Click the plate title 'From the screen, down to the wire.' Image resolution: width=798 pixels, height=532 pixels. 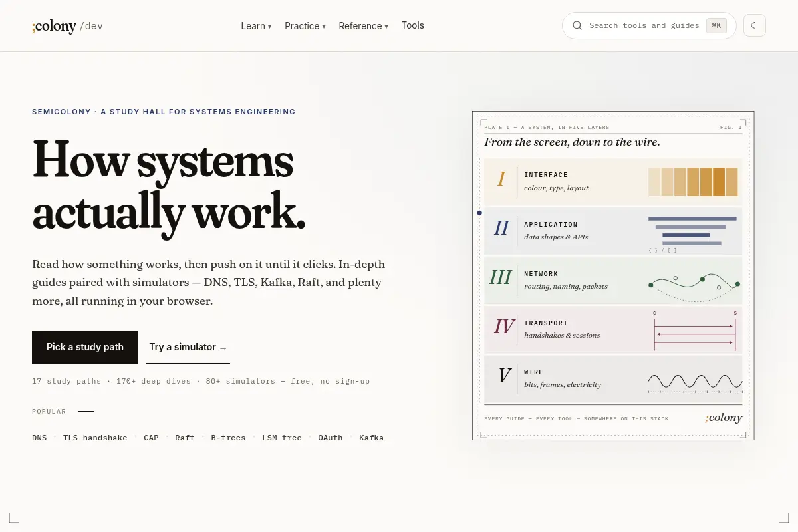point(572,142)
